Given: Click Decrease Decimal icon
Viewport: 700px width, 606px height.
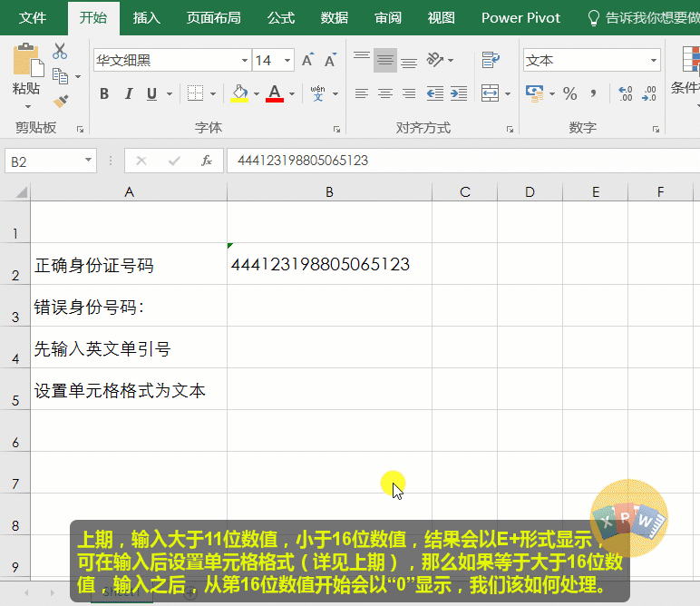Looking at the screenshot, I should [x=649, y=93].
